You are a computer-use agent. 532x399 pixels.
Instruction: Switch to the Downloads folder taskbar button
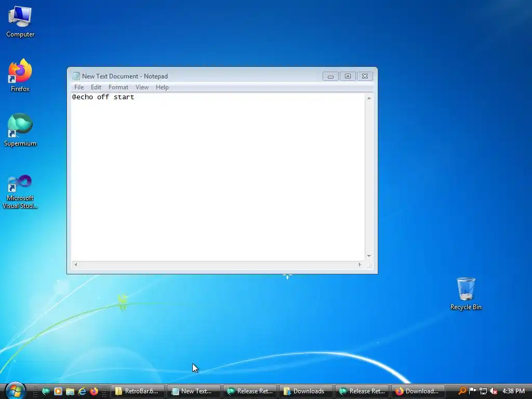pyautogui.click(x=305, y=391)
